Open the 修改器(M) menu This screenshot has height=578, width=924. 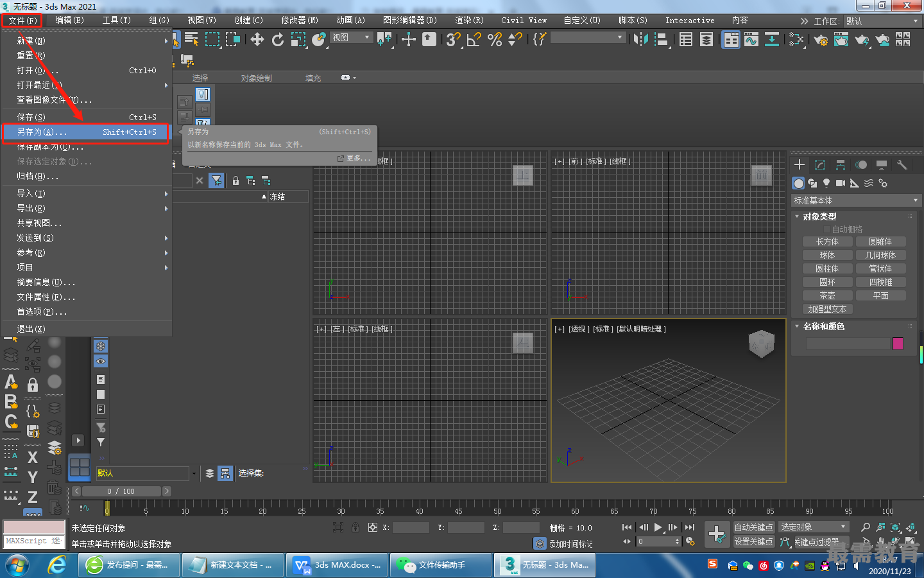[300, 21]
